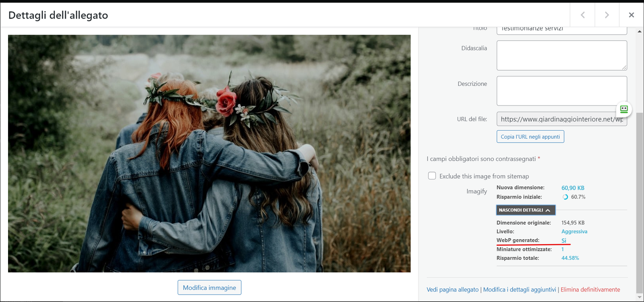The width and height of the screenshot is (644, 302).
Task: Click the Modifica immagine button
Action: [x=209, y=287]
